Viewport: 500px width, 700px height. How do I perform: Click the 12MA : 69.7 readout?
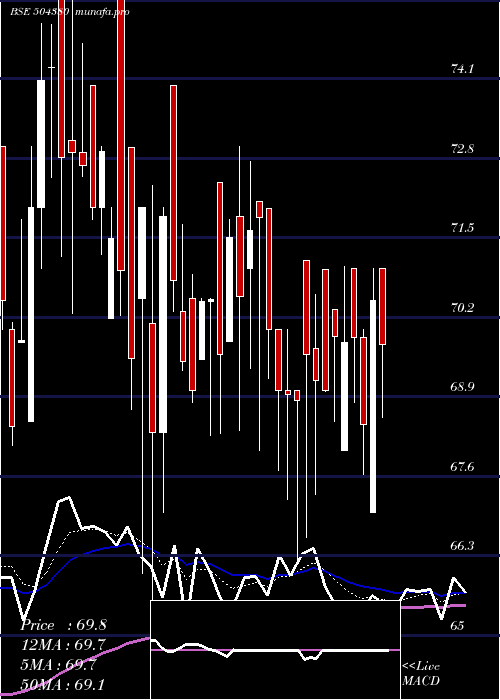[63, 645]
